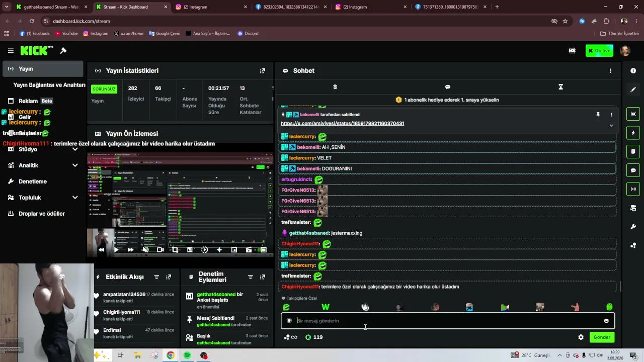
Task: Click the message input field 'Bir mesaj gönderin'
Action: click(448, 321)
